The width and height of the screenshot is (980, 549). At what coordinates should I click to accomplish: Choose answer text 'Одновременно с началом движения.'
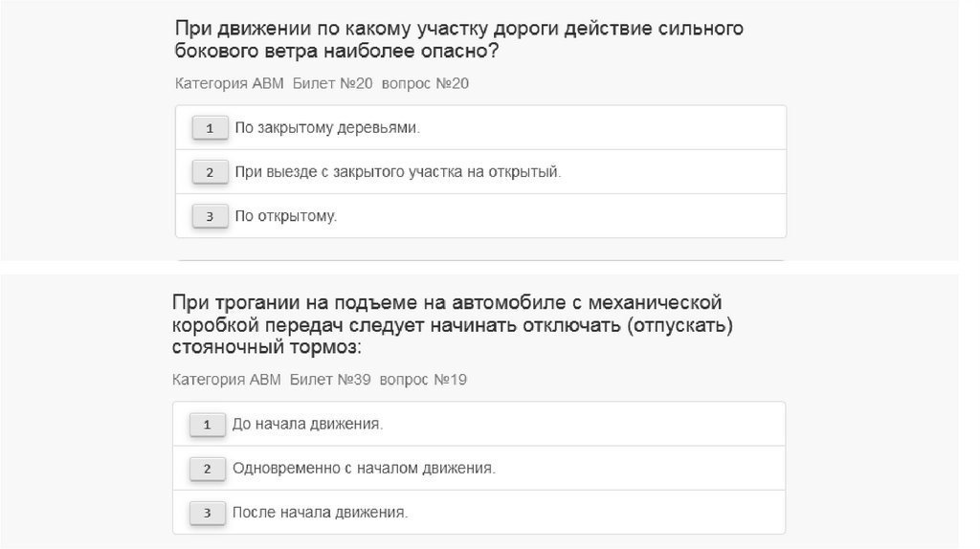pyautogui.click(x=364, y=469)
